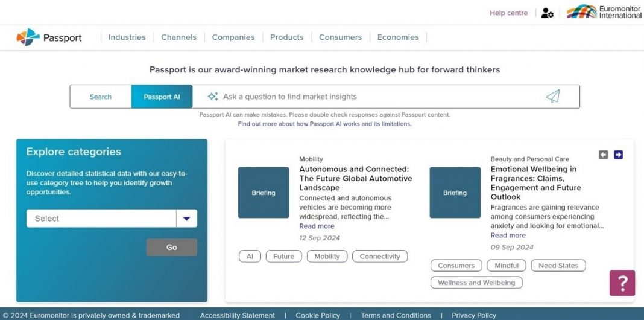The image size is (644, 320).
Task: Click the 12 Sep 2024 date
Action: (x=320, y=238)
